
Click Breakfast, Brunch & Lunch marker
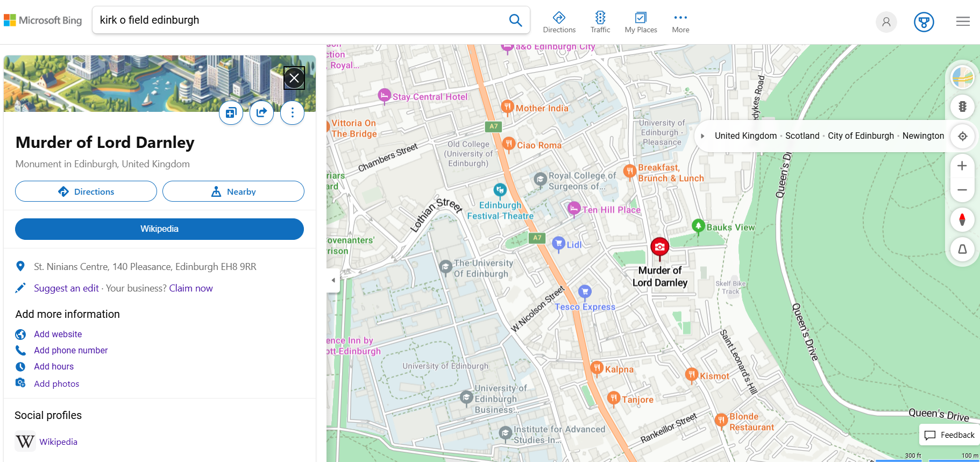point(629,172)
